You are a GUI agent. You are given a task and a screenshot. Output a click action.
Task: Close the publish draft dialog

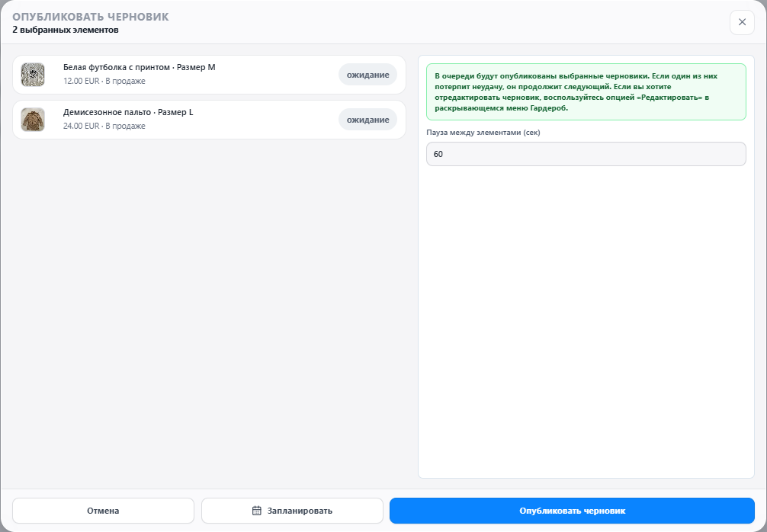(742, 22)
